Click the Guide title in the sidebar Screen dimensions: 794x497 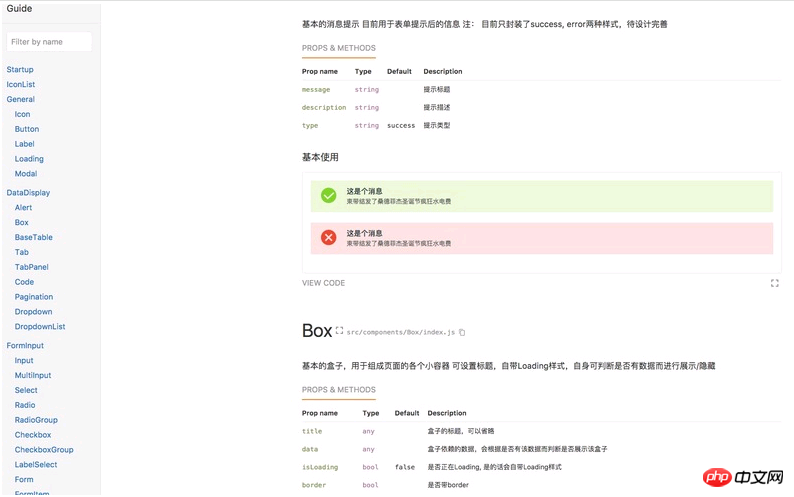tap(19, 9)
